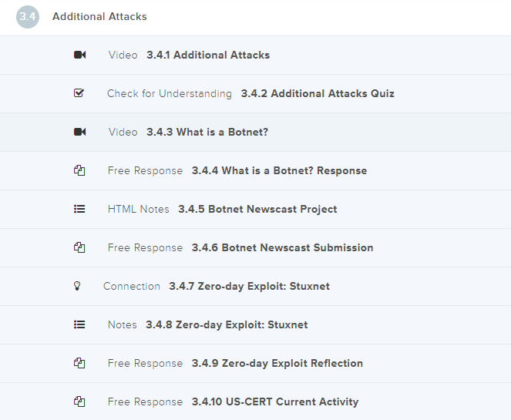Click the lightbulb Connection icon for 3.4.7
Viewport: 511px width, 420px height.
click(x=76, y=286)
